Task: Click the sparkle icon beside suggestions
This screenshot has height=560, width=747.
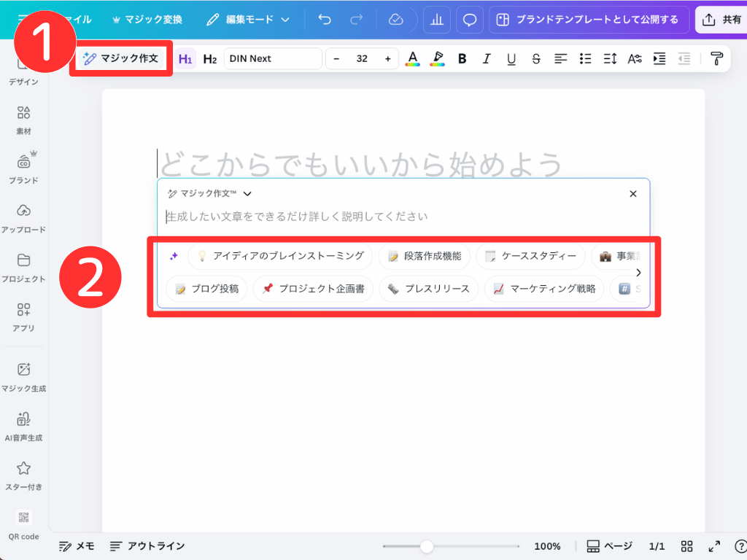Action: coord(174,256)
